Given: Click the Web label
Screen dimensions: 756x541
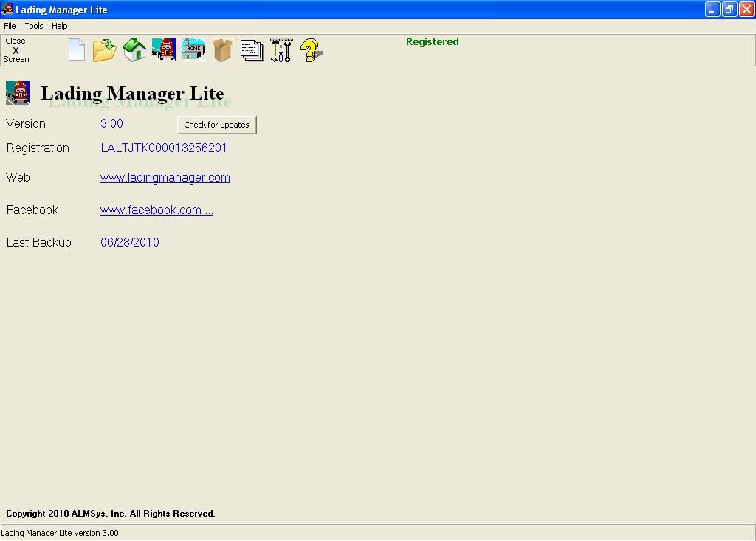Looking at the screenshot, I should click(x=18, y=177).
